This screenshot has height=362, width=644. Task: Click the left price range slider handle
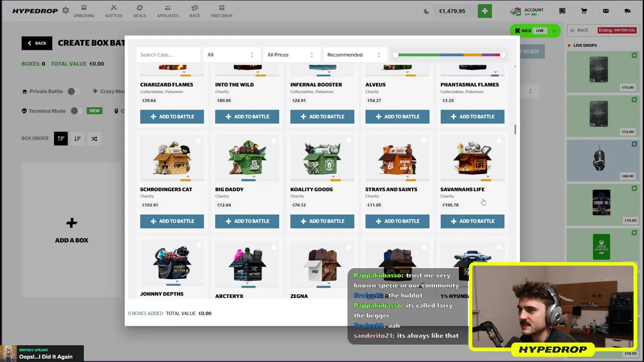click(x=395, y=55)
